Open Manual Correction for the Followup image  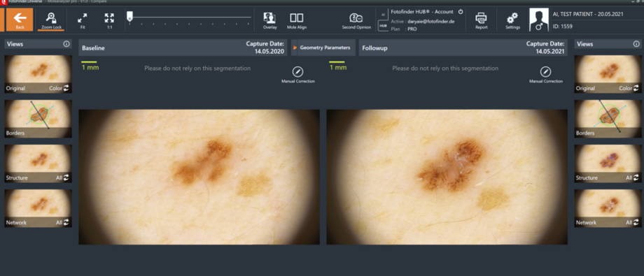[545, 75]
